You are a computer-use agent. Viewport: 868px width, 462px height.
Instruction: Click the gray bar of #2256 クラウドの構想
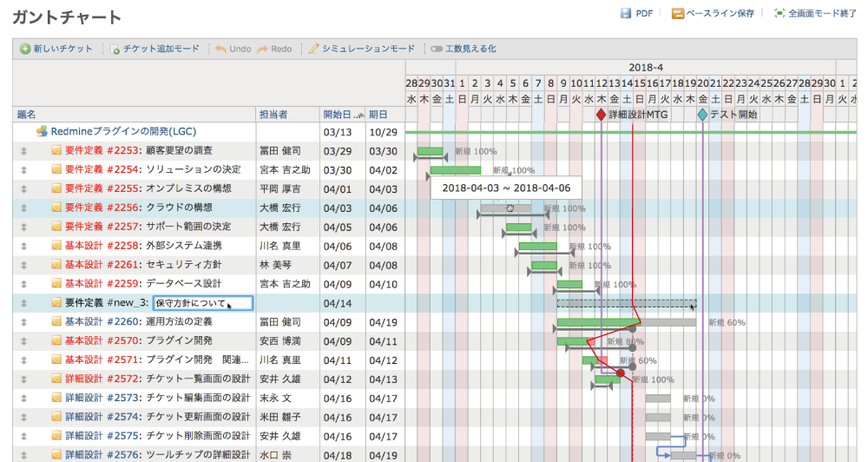506,208
